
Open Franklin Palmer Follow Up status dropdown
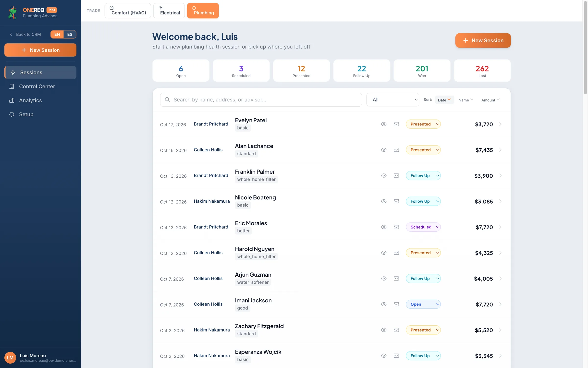(x=423, y=175)
